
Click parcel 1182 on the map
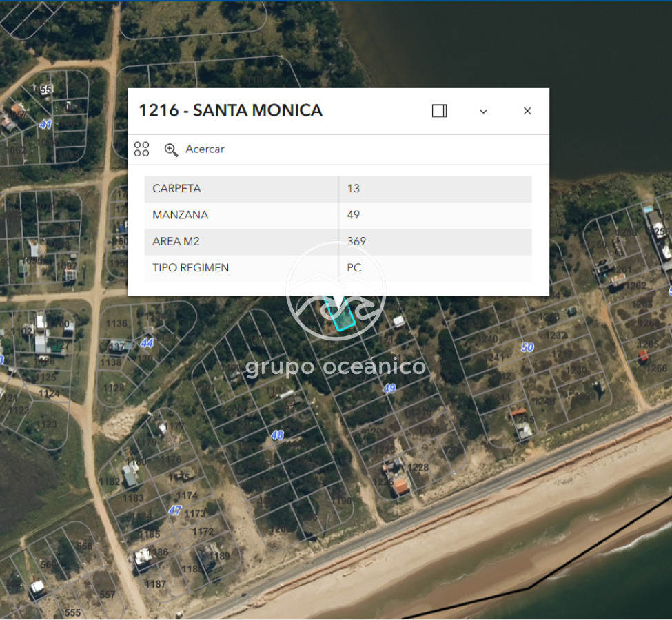coord(110,482)
